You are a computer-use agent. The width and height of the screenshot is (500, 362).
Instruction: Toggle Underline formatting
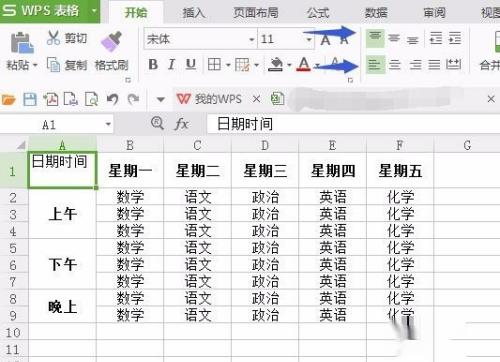coord(191,64)
